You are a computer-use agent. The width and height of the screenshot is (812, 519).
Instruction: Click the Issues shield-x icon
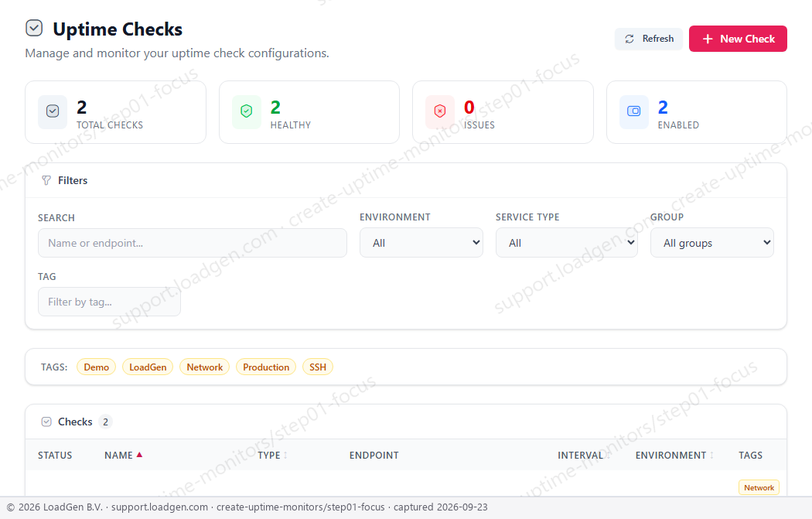440,111
